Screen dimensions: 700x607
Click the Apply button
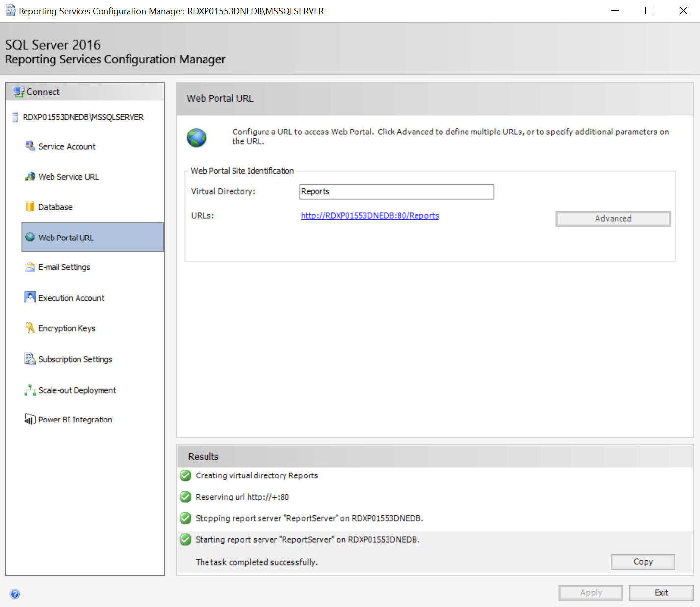click(591, 593)
